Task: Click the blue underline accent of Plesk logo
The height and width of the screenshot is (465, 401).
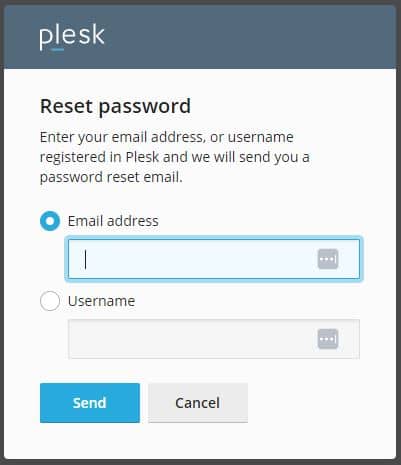Action: point(58,50)
